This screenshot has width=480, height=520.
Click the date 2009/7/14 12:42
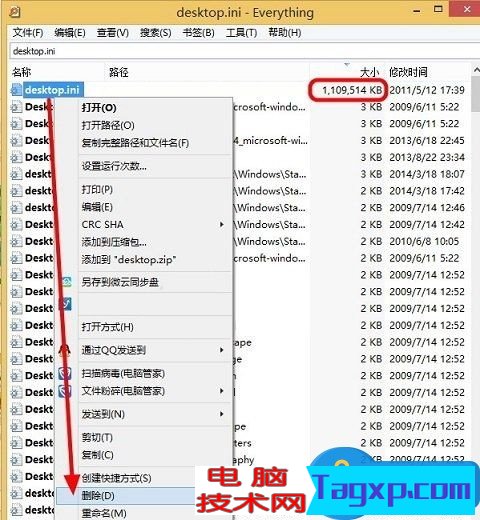point(427,224)
